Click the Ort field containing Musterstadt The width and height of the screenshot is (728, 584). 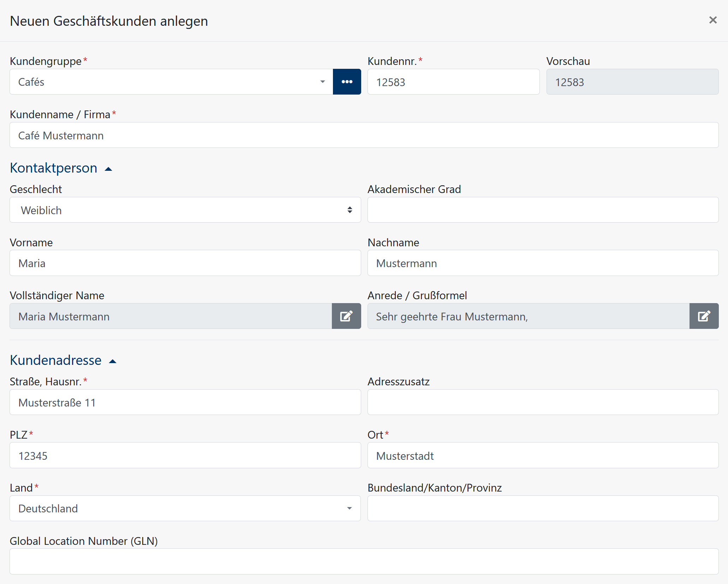point(543,456)
